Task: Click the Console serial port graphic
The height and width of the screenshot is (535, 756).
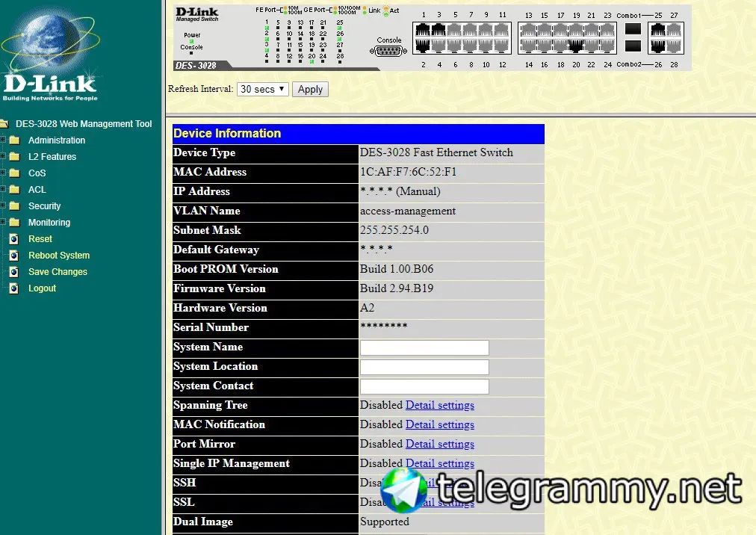Action: pyautogui.click(x=388, y=51)
